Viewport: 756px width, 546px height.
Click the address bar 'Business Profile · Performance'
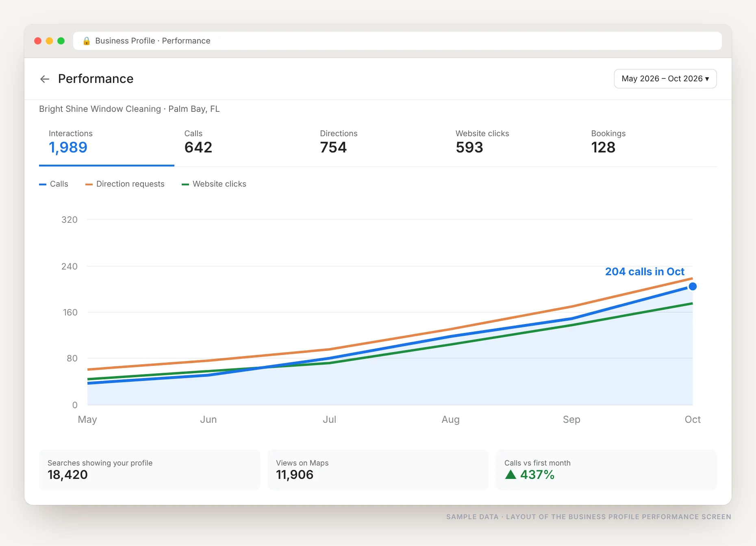click(x=398, y=41)
